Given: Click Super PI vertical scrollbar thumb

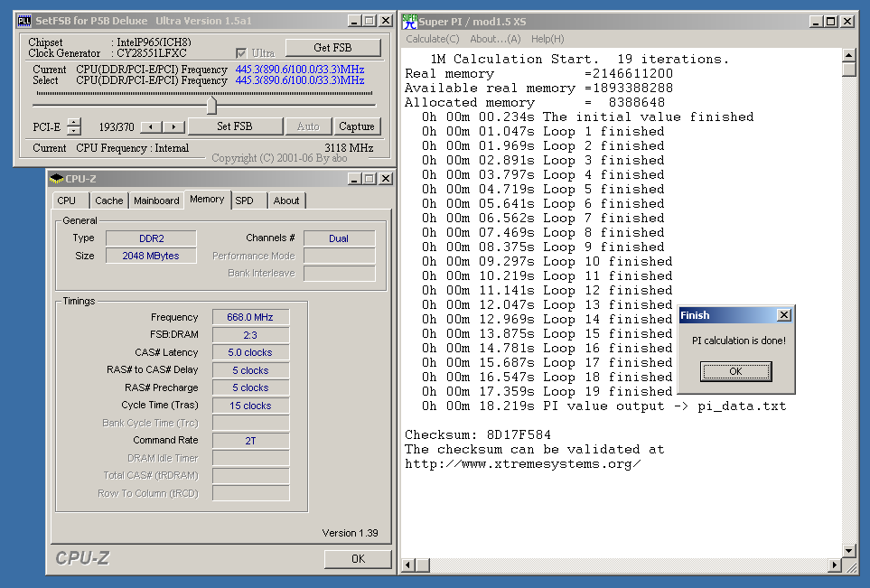Looking at the screenshot, I should tap(848, 69).
